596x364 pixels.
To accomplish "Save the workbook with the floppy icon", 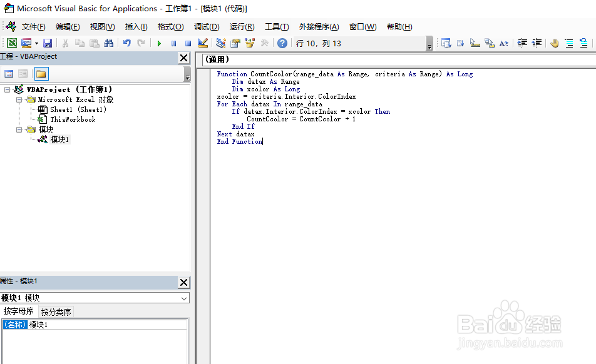I will pyautogui.click(x=48, y=43).
